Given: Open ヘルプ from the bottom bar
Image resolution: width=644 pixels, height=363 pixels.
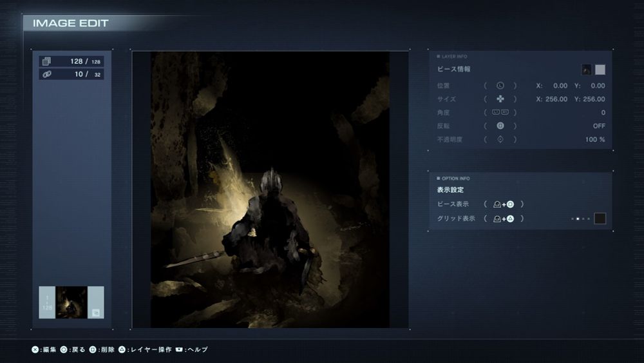Looking at the screenshot, I should pyautogui.click(x=197, y=349).
